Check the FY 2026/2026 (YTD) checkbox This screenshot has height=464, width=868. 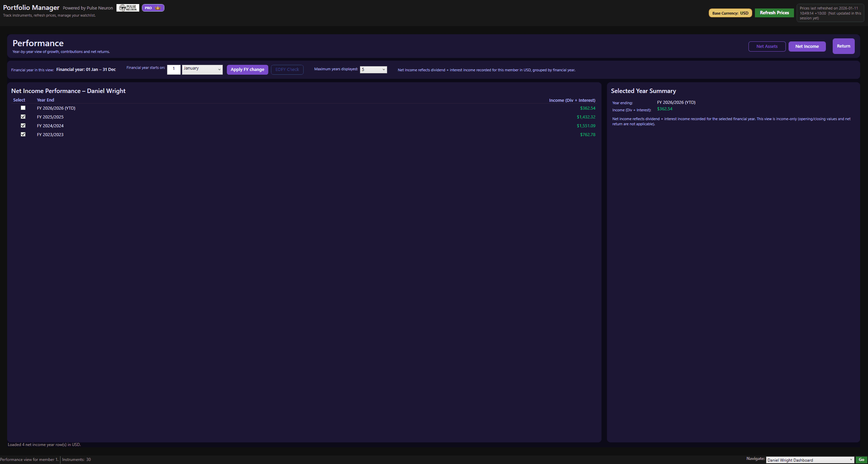23,108
